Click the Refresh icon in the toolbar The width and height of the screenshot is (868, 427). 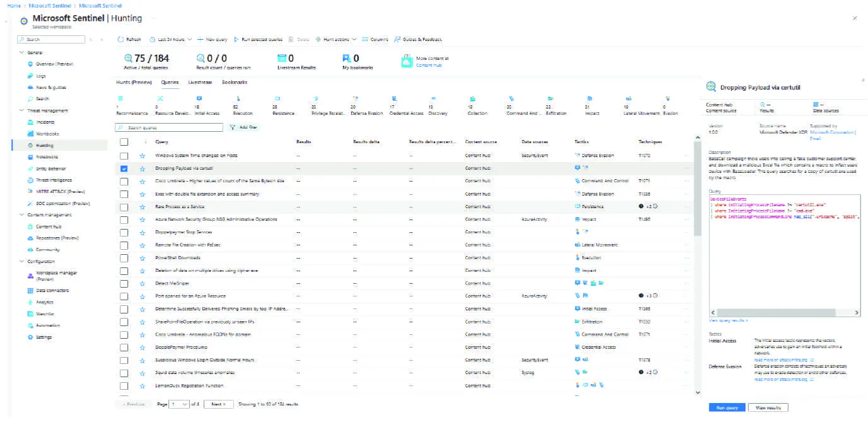coord(120,40)
